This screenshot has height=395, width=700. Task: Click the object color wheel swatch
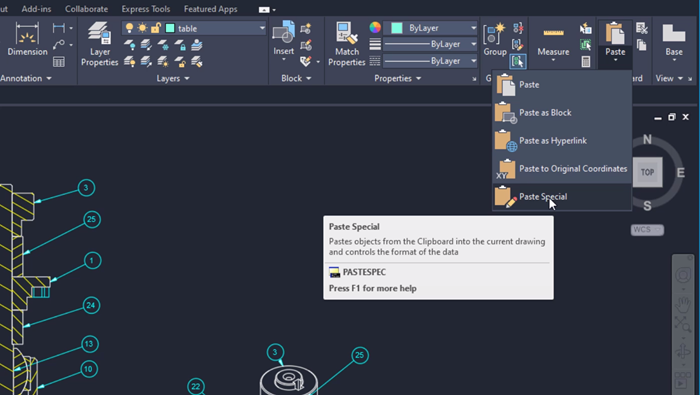point(375,28)
